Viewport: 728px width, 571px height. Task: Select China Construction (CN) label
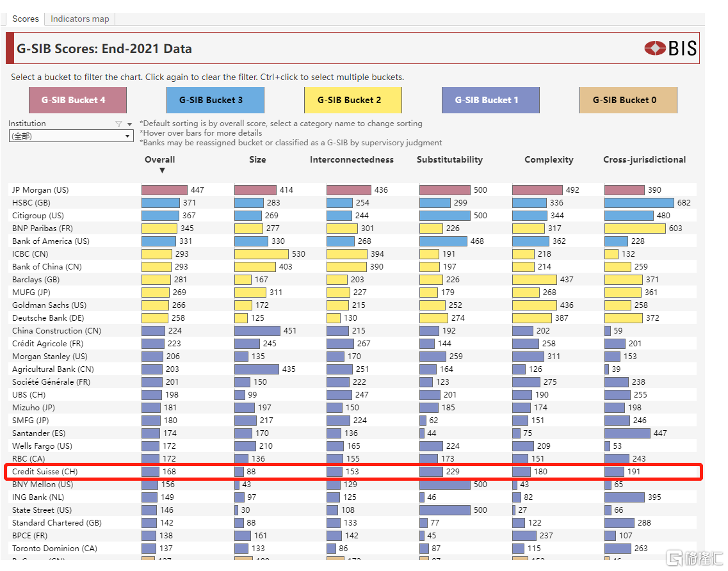pyautogui.click(x=56, y=331)
